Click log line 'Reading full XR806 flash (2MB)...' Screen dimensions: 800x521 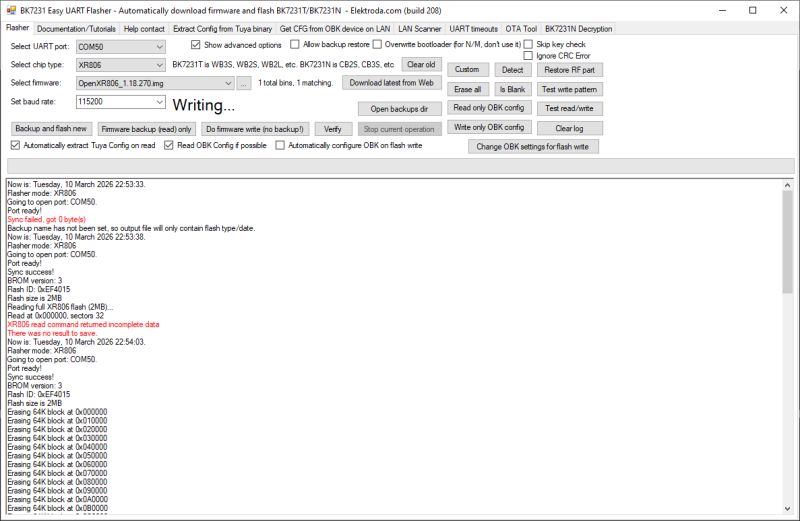pos(60,307)
